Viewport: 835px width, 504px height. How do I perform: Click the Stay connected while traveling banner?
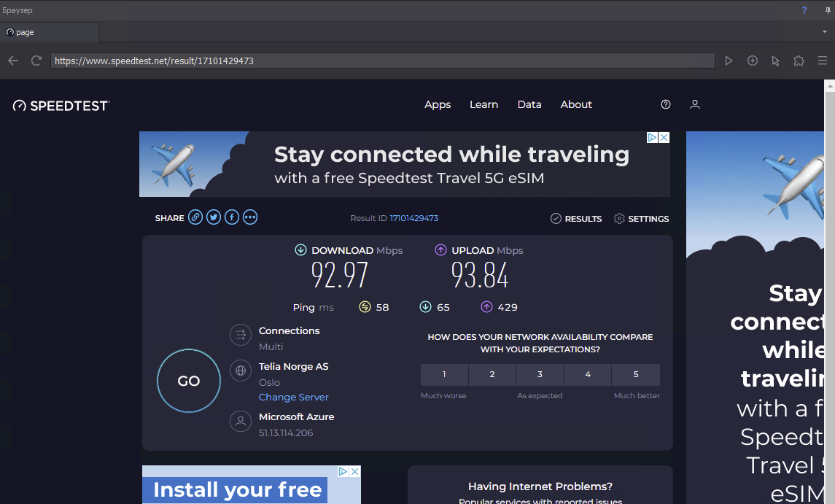[x=405, y=164]
